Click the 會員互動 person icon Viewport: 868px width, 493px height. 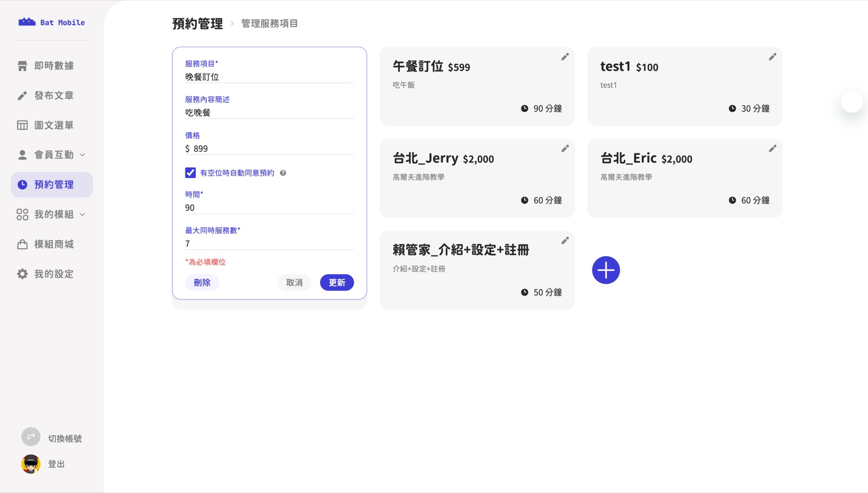(x=22, y=155)
